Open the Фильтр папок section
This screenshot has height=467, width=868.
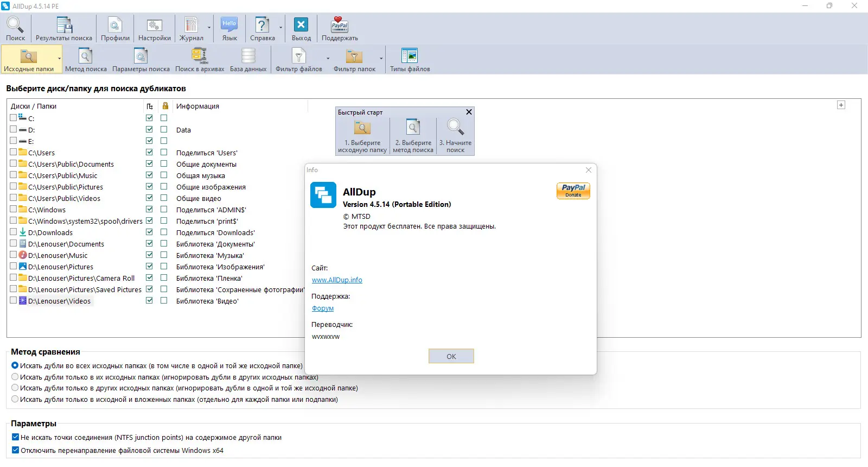[354, 59]
